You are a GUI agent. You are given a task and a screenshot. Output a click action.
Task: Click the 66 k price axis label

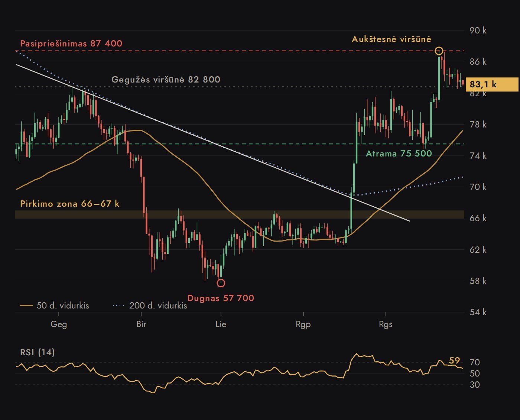[x=478, y=218]
